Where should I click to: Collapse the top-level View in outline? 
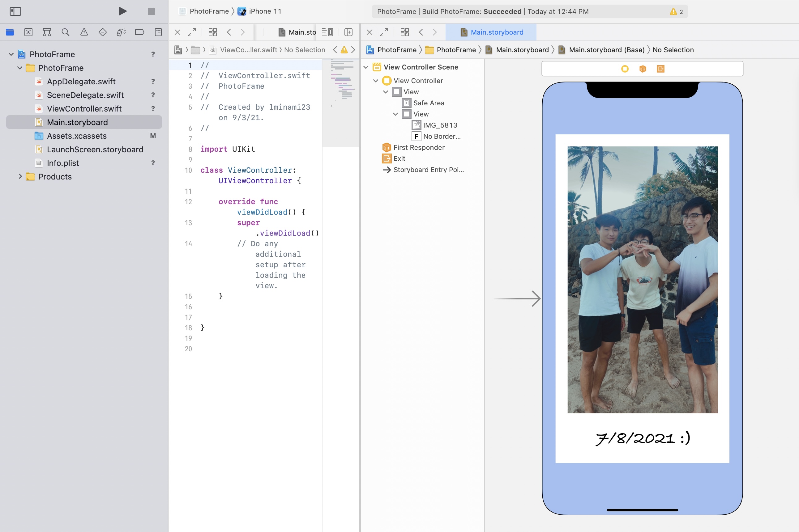click(x=386, y=92)
